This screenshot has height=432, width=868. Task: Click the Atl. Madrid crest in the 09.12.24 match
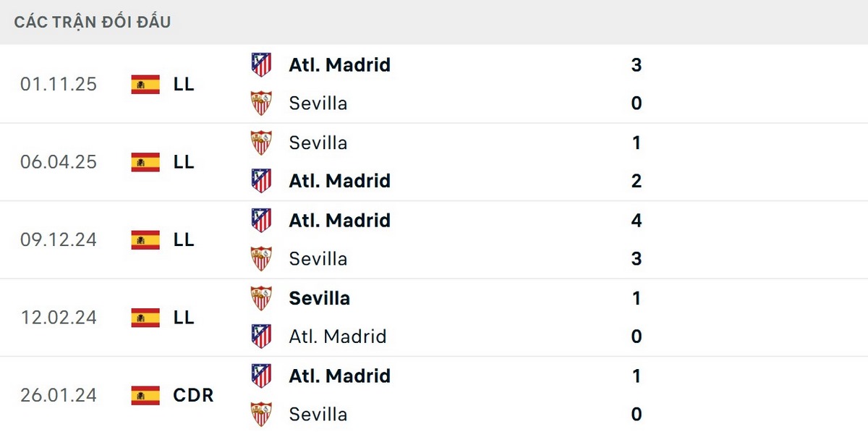(260, 220)
